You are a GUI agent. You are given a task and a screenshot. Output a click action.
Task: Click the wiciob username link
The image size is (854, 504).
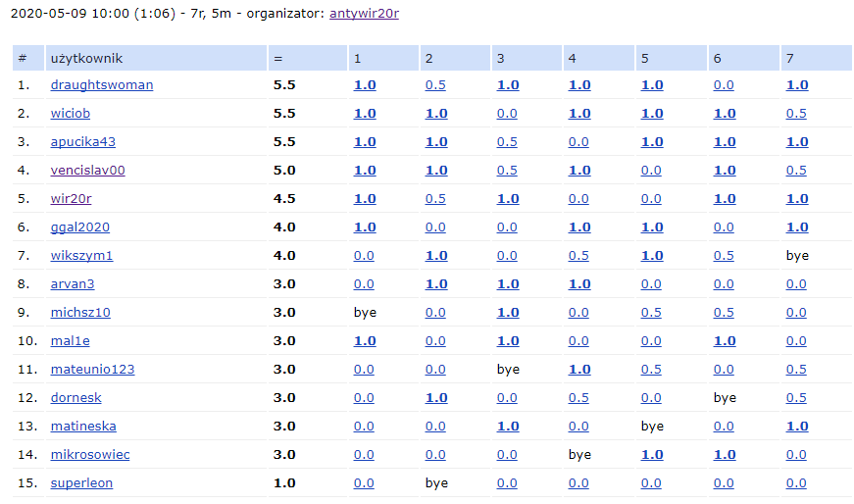coord(71,114)
